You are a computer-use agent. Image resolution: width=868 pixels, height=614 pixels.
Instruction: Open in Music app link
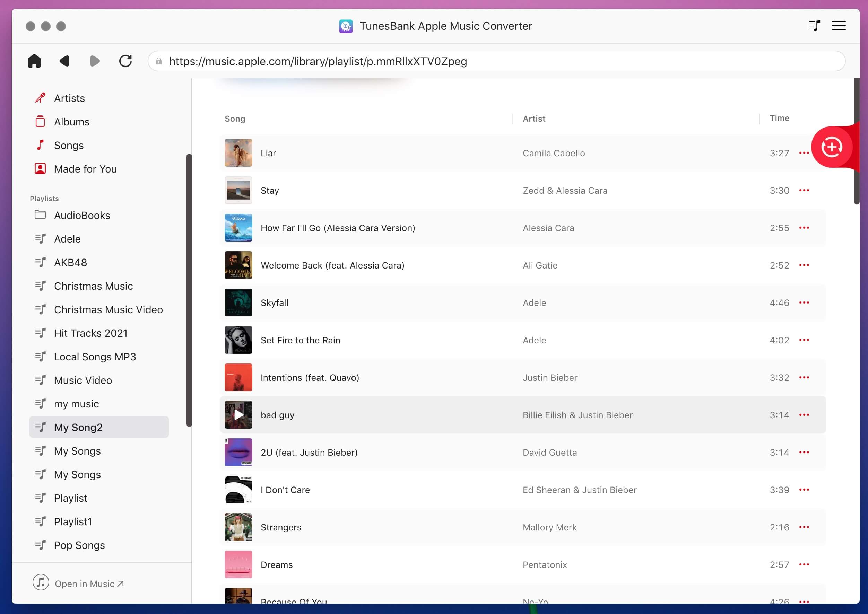tap(88, 584)
